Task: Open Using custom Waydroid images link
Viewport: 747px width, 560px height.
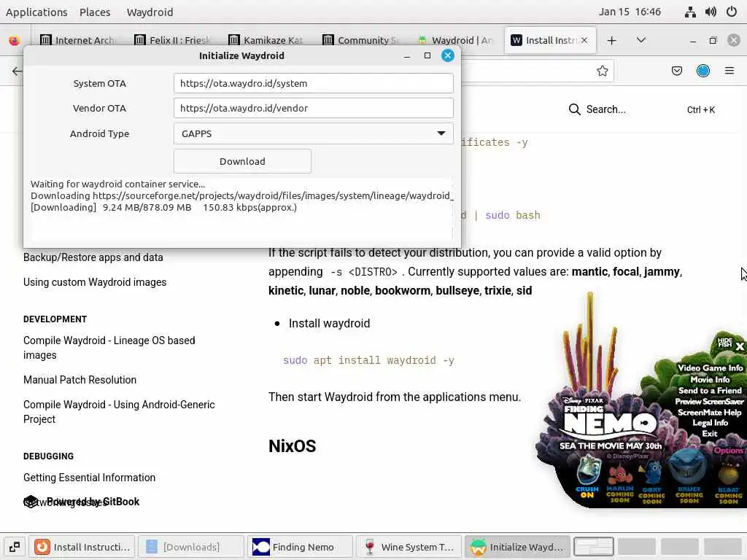Action: [95, 282]
